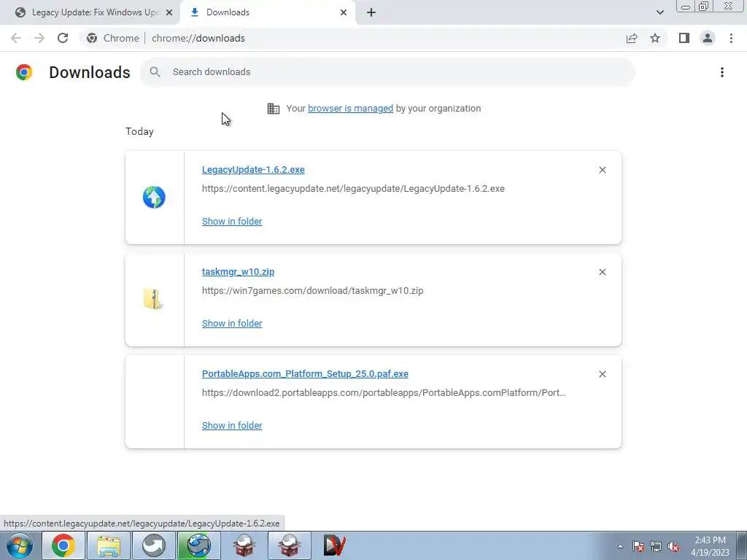Bookmark this page with the star icon
The image size is (747, 560).
[655, 38]
